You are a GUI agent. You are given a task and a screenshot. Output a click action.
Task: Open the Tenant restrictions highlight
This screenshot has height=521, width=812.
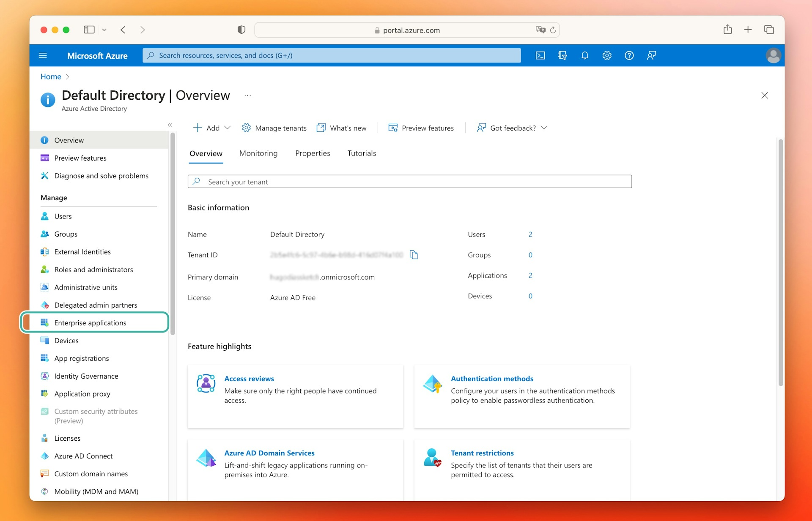point(482,453)
